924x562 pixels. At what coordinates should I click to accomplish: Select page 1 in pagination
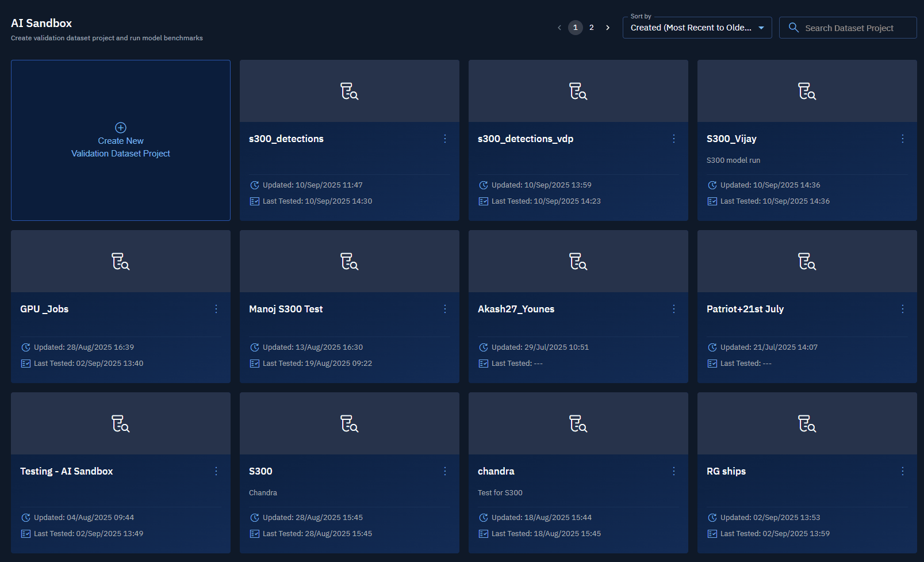pyautogui.click(x=575, y=28)
